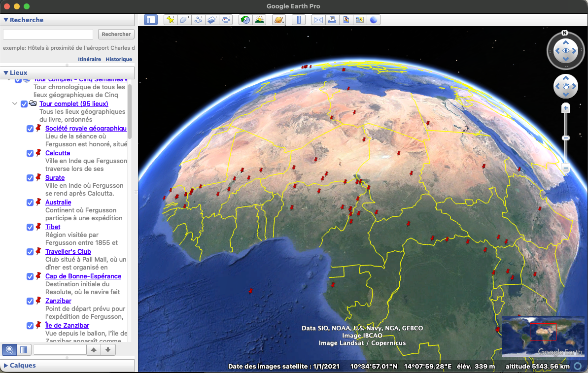
Task: Open the Surate placemark link
Action: tap(55, 177)
